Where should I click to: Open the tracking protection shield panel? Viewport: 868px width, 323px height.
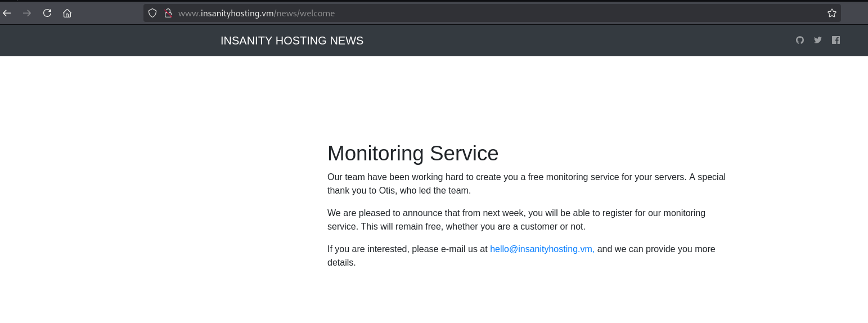[152, 13]
